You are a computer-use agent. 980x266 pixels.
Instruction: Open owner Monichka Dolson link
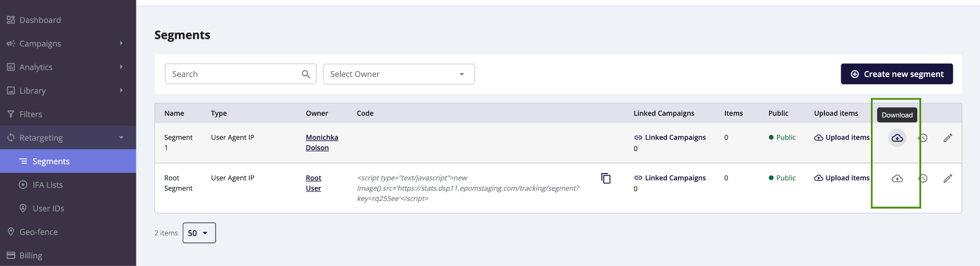point(322,143)
